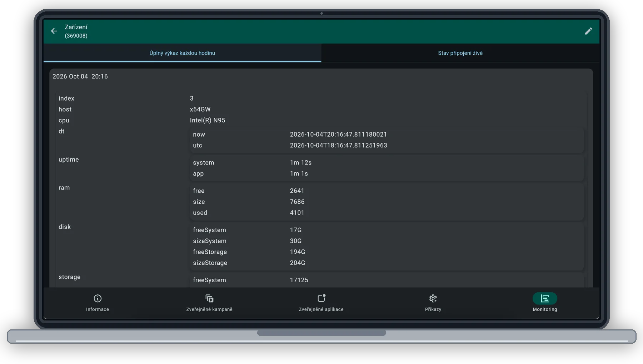Click the Informace label in bottom navigation
Screen dimensions: 643x364
98,309
